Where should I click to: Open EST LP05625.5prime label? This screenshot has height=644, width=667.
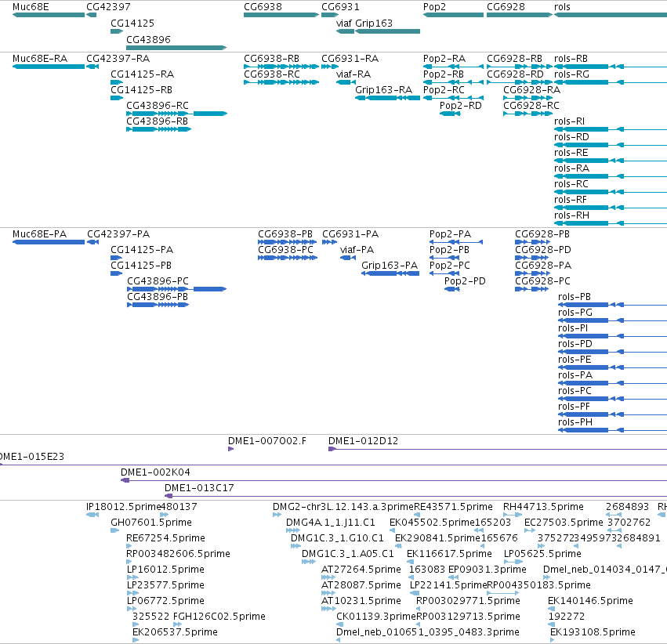point(542,554)
